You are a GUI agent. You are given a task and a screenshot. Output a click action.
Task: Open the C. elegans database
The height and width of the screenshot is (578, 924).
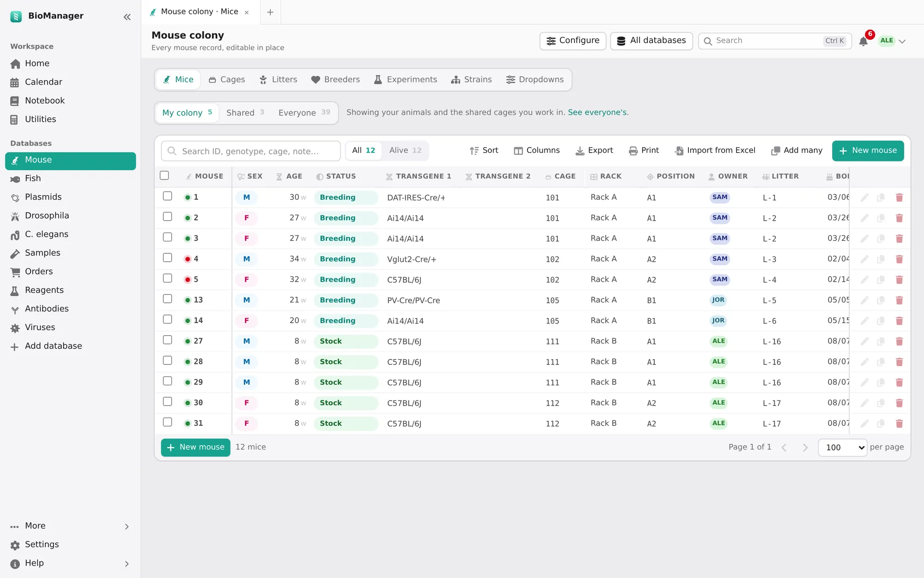tap(70, 234)
